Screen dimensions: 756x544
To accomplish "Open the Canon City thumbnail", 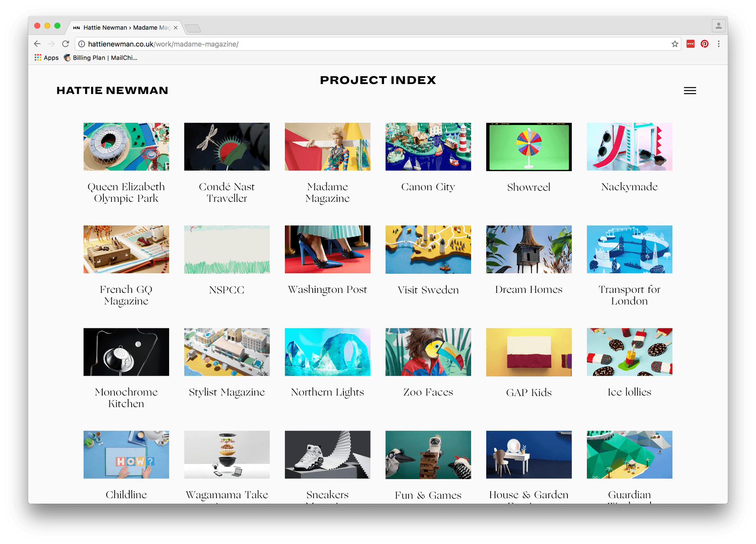I will pyautogui.click(x=428, y=146).
